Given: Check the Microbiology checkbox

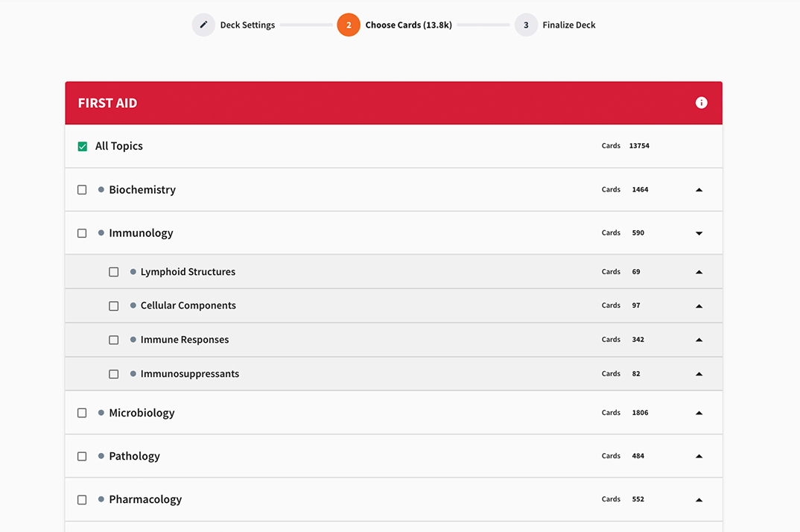Looking at the screenshot, I should 82,413.
